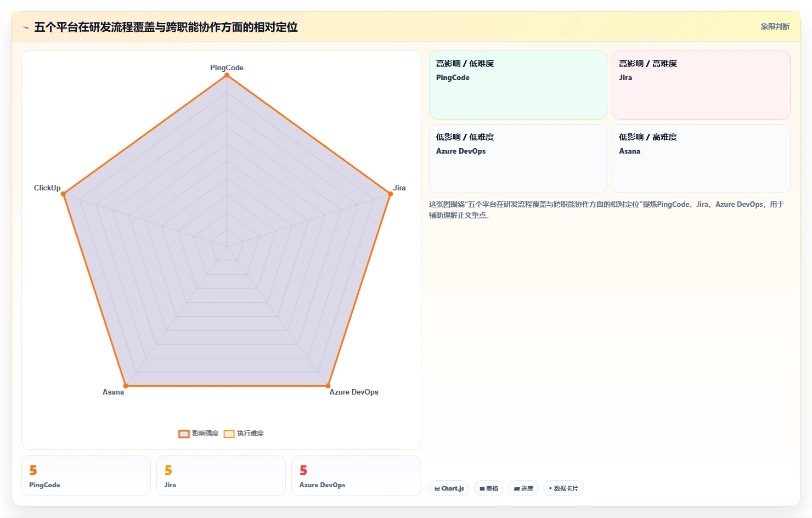Screen dimensions: 812x518
Task: Click the PingCode data point on radar
Action: (227, 75)
